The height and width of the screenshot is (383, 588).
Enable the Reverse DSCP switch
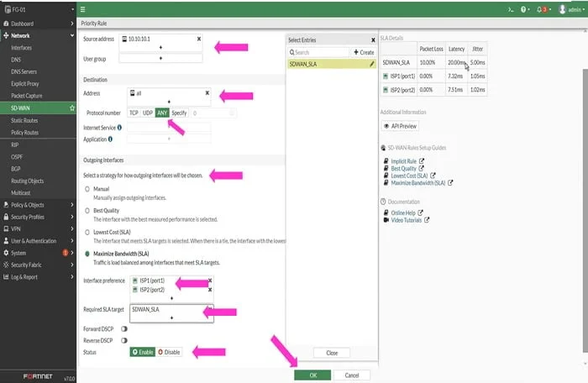[124, 341]
